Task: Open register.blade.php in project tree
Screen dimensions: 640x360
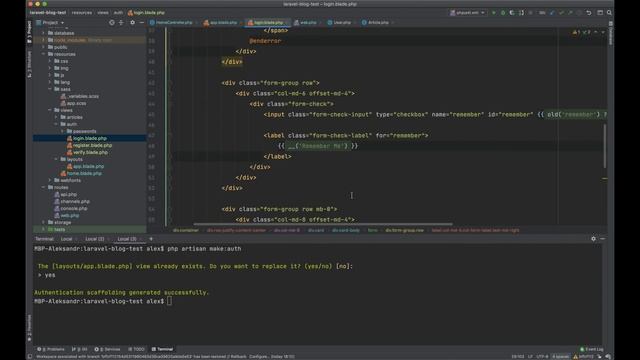Action: pyautogui.click(x=92, y=145)
